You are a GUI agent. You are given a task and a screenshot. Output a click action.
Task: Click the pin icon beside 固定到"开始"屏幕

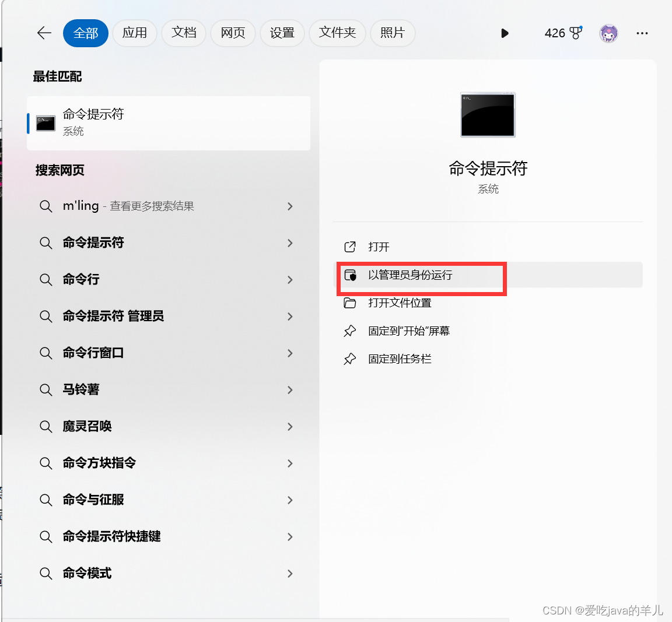point(350,331)
